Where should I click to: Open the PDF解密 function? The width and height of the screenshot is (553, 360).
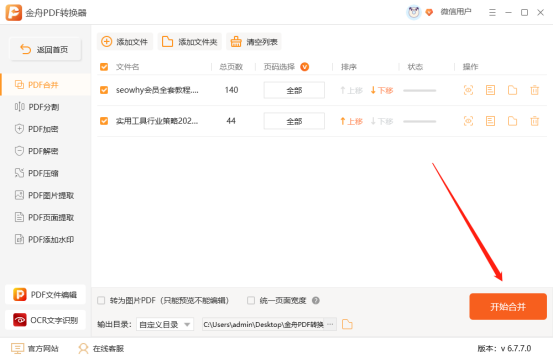(45, 151)
